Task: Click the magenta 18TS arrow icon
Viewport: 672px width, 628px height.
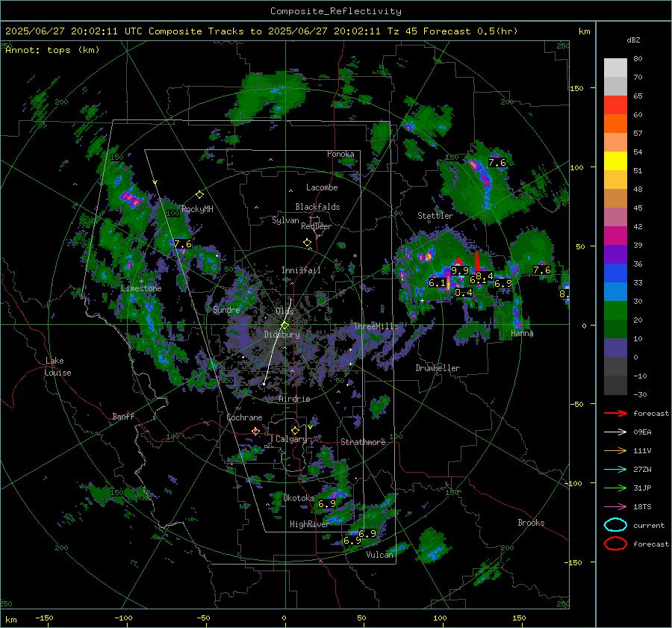Action: pos(615,507)
